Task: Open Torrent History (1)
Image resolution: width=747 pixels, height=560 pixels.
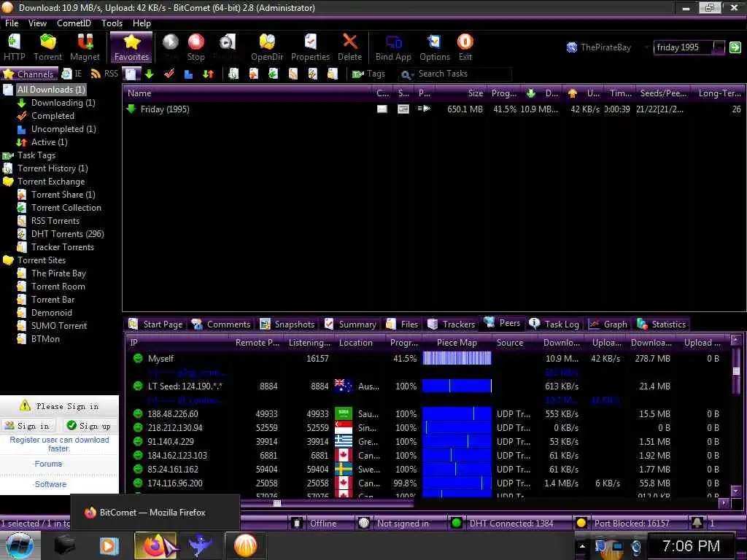Action: (53, 168)
